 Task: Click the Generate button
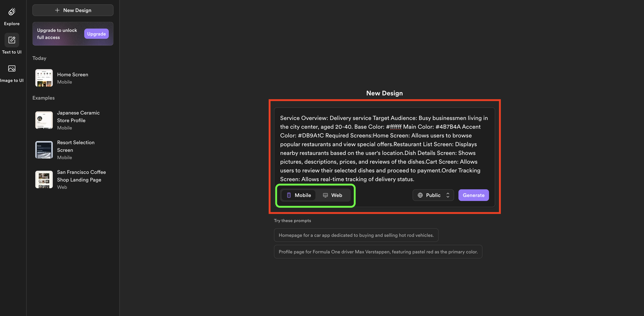pos(474,195)
